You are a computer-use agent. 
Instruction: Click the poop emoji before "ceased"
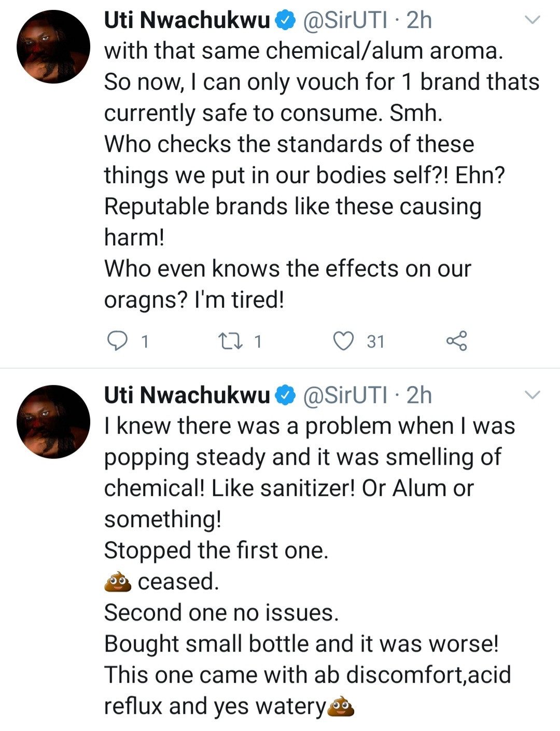tap(117, 582)
